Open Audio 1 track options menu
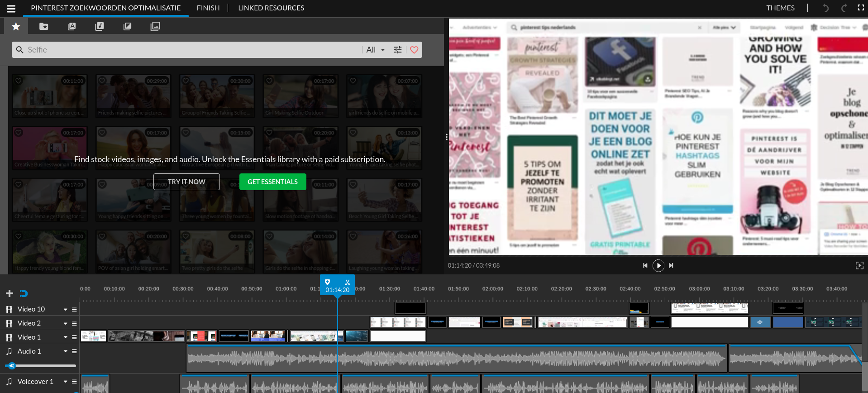Viewport: 868px width, 393px height. click(x=74, y=351)
